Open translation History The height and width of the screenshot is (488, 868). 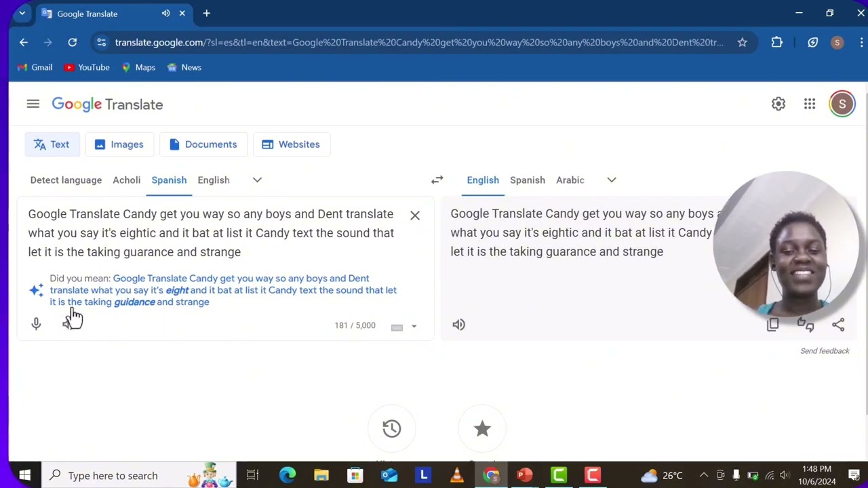(x=391, y=428)
